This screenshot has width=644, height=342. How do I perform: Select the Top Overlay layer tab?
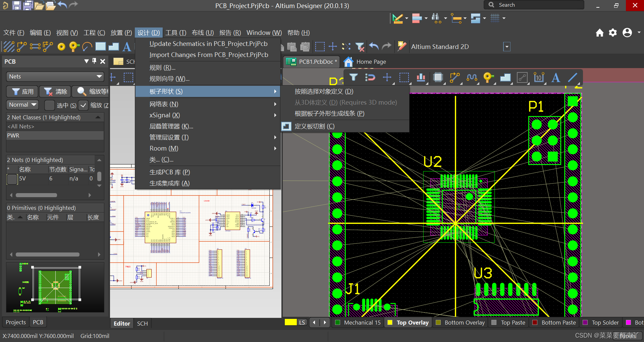(408, 323)
